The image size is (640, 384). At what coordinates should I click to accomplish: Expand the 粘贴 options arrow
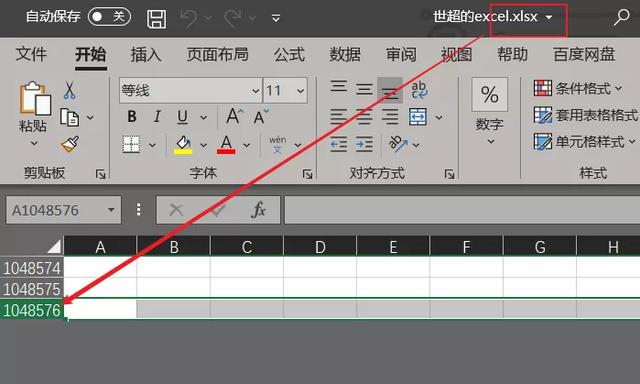click(34, 143)
